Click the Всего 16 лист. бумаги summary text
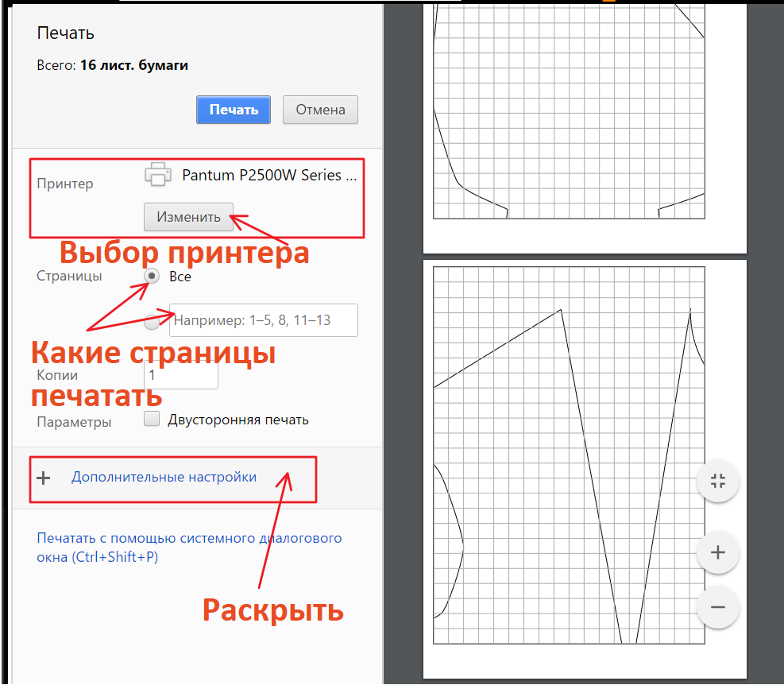 (x=112, y=65)
